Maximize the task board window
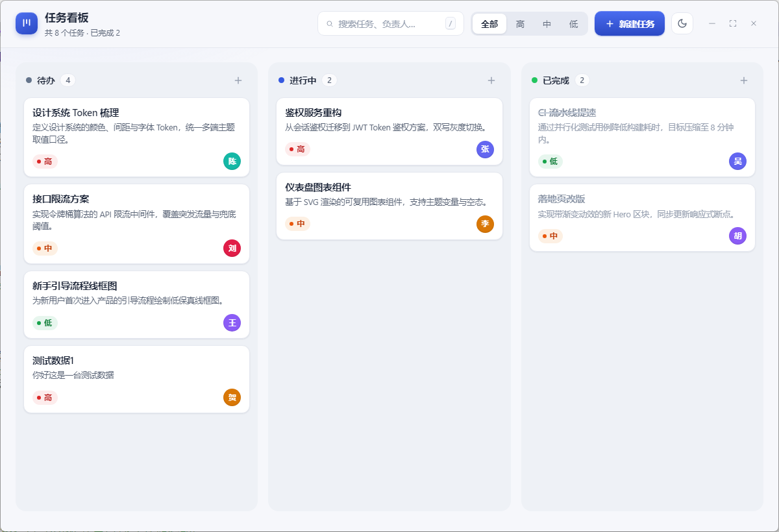The width and height of the screenshot is (779, 532). point(733,23)
